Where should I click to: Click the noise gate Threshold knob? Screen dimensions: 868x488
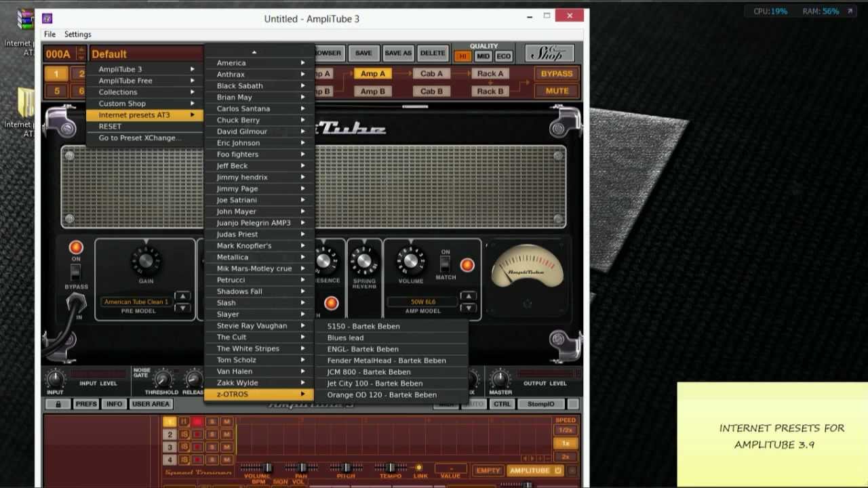point(162,379)
